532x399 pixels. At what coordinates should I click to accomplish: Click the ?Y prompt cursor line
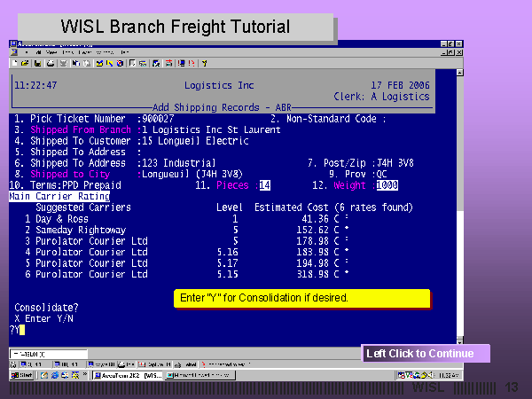(17, 330)
